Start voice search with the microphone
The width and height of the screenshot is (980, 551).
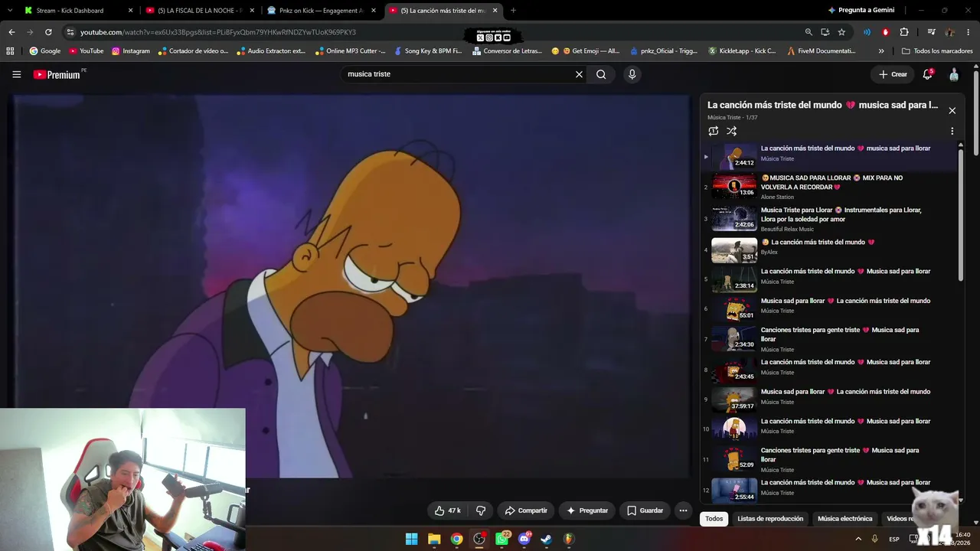[x=632, y=74]
